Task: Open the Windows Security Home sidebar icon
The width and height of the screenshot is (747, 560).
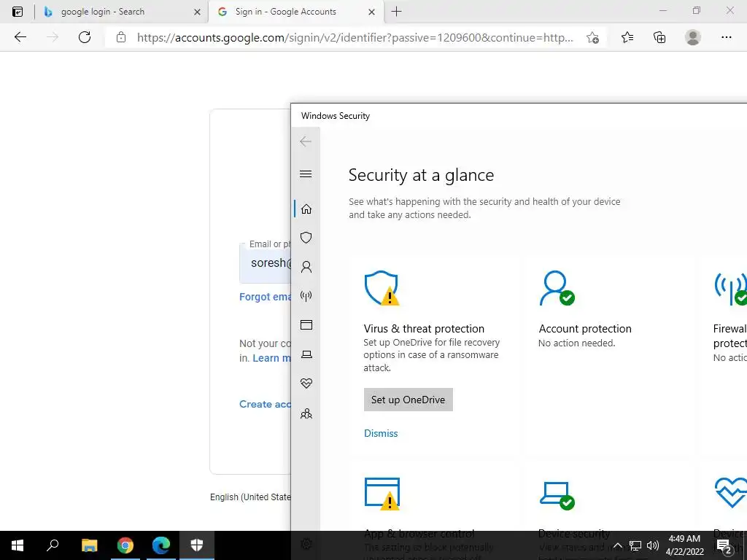Action: 306,209
